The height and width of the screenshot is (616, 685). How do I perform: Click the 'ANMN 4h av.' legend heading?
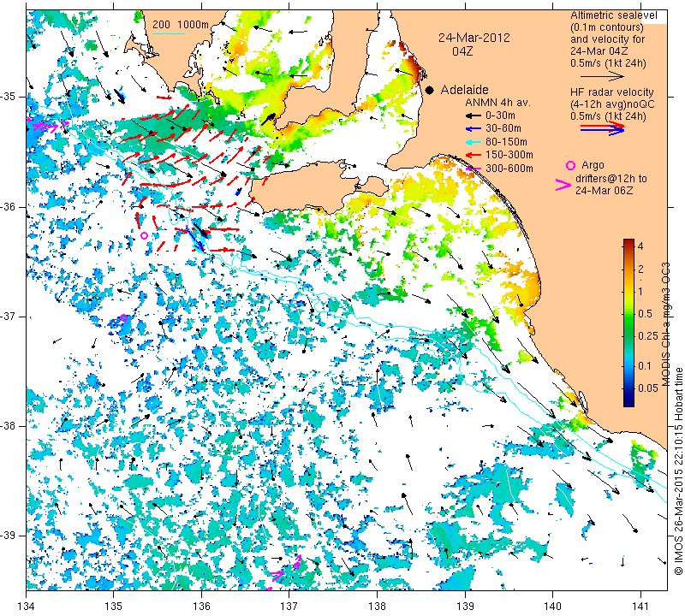497,103
